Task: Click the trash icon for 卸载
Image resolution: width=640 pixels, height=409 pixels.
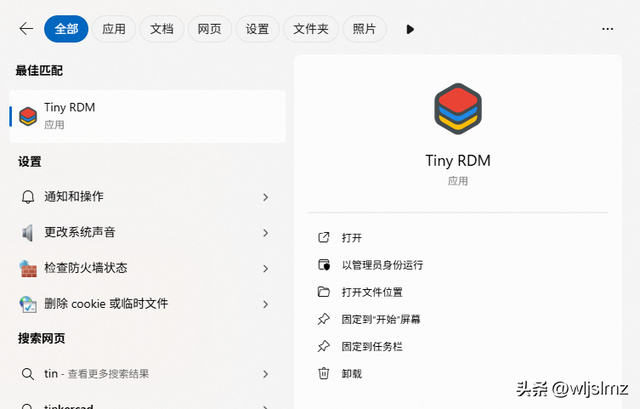Action: click(x=324, y=373)
